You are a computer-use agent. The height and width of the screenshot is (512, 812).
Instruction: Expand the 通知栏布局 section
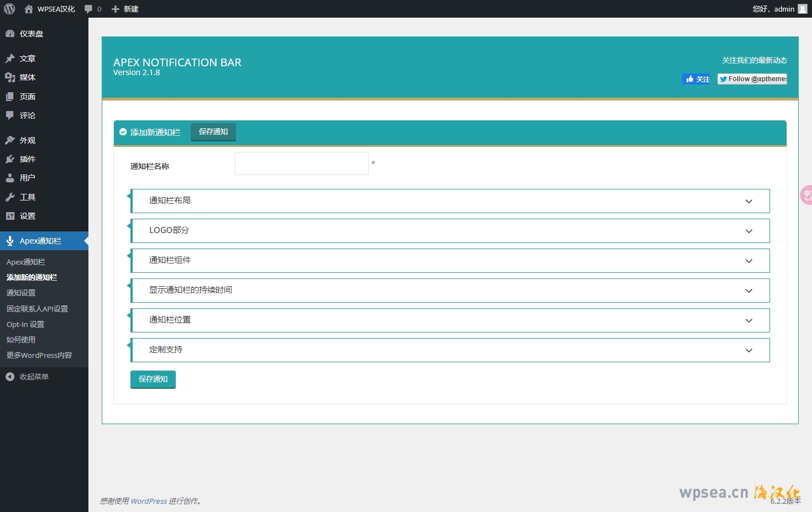(x=748, y=201)
